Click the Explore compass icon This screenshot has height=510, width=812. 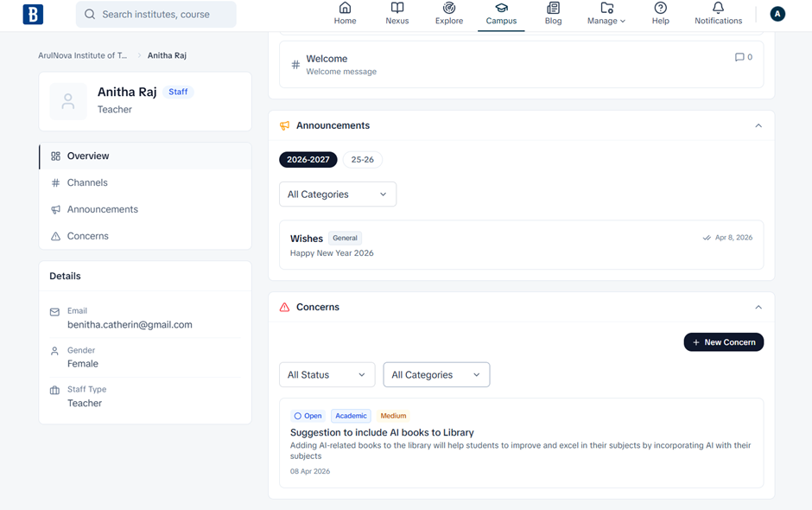pyautogui.click(x=449, y=9)
